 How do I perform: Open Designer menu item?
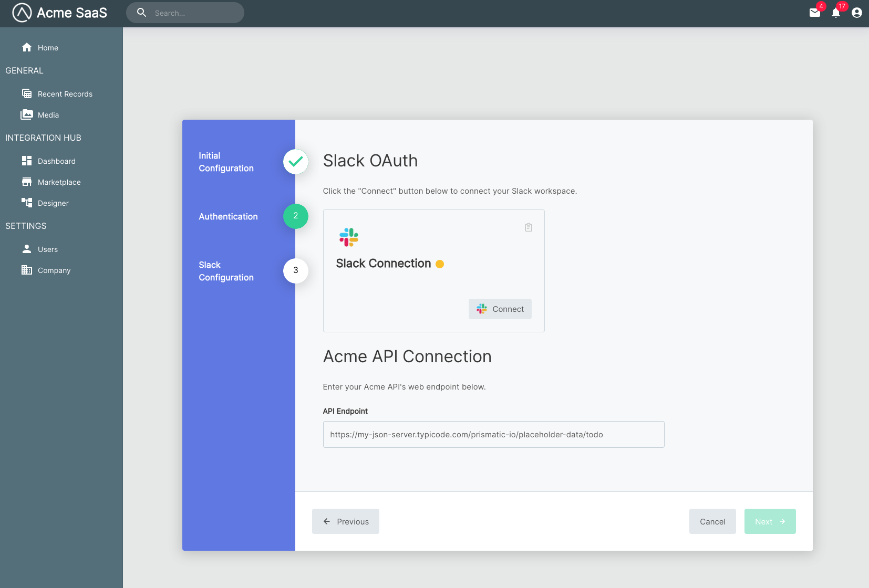[x=53, y=203]
